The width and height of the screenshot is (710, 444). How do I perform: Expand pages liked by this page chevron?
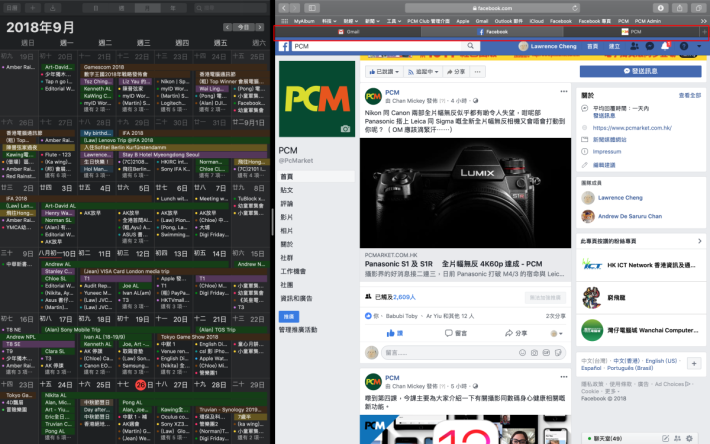click(x=700, y=241)
